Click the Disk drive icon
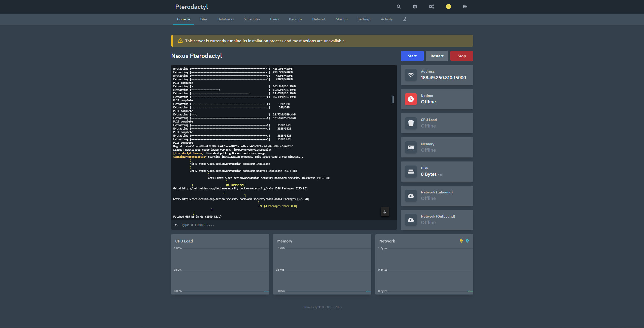This screenshot has width=644, height=328. click(411, 172)
